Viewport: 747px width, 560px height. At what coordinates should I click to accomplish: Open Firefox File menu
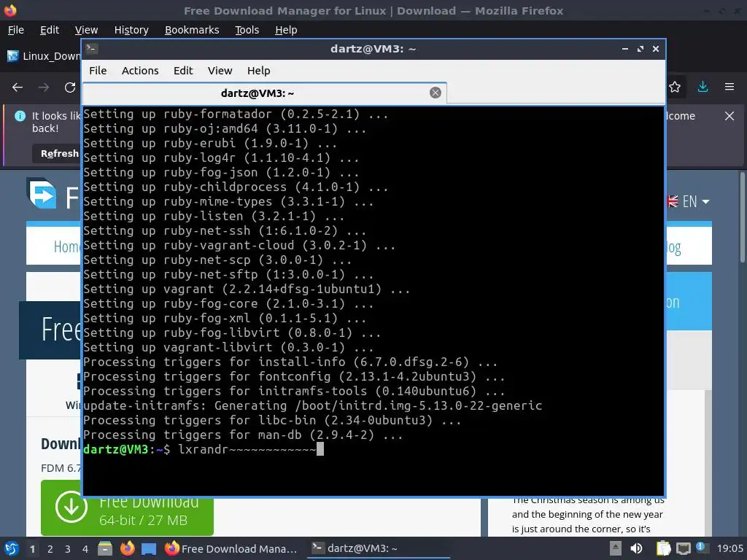pos(16,30)
